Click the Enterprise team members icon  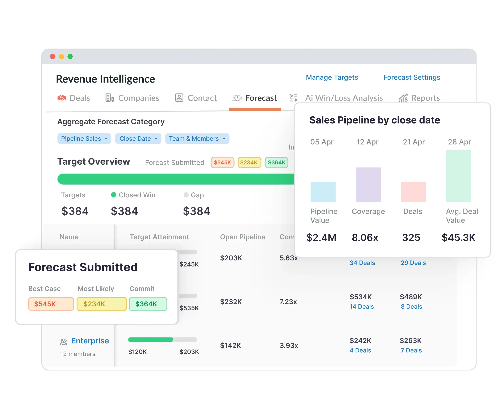pyautogui.click(x=63, y=342)
